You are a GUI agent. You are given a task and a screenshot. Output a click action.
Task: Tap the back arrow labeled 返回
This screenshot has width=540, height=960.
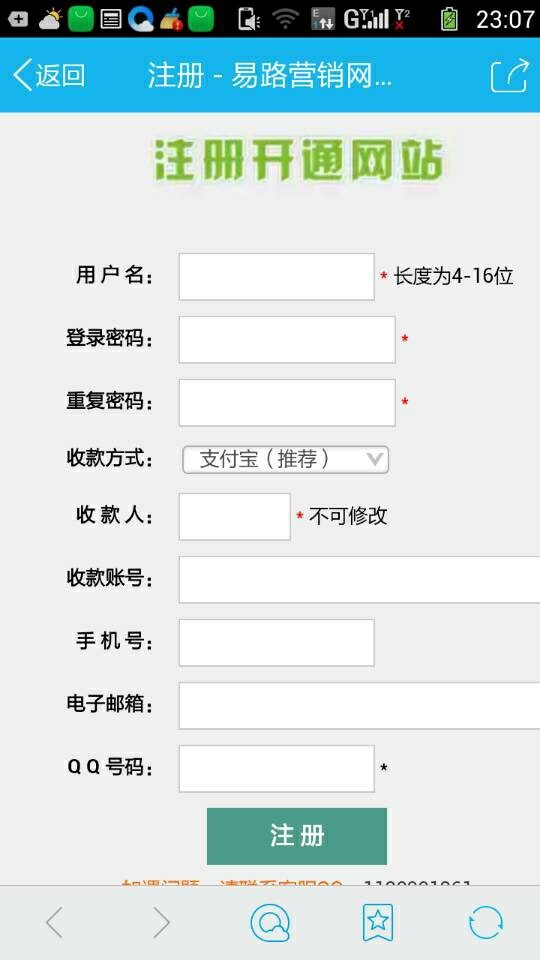49,75
